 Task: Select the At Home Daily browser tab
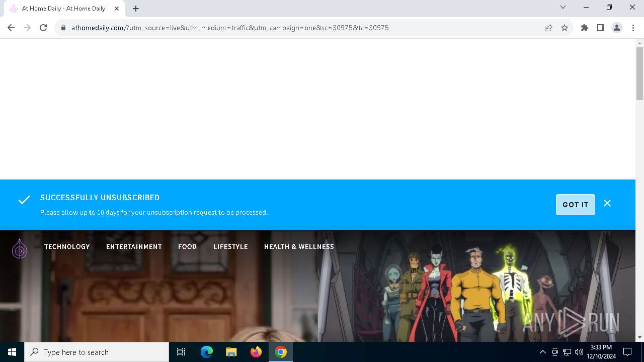click(64, 9)
